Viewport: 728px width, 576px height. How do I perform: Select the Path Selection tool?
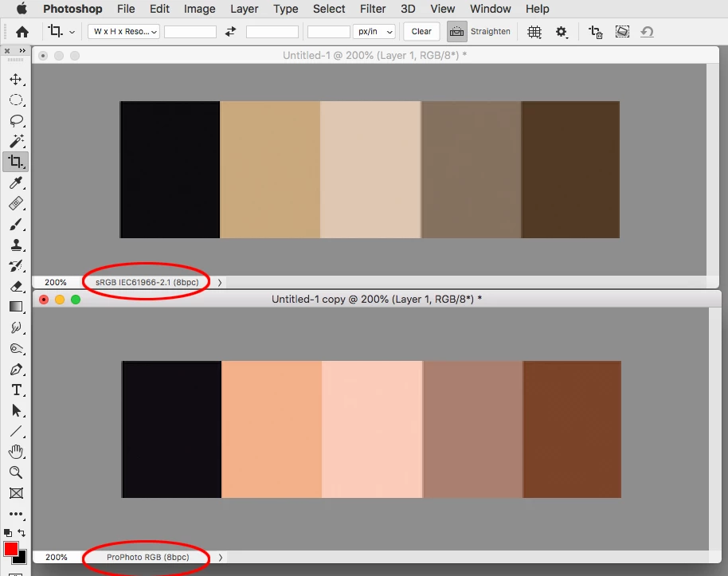tap(16, 410)
